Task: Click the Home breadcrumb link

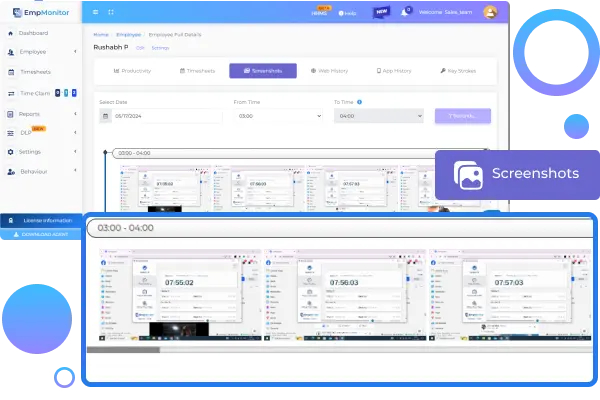Action: [101, 34]
